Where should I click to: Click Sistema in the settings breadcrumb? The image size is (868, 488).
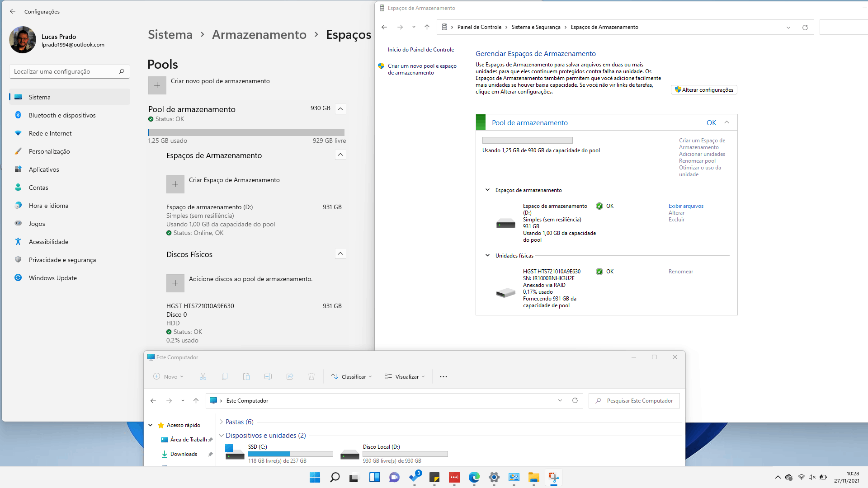click(x=170, y=35)
